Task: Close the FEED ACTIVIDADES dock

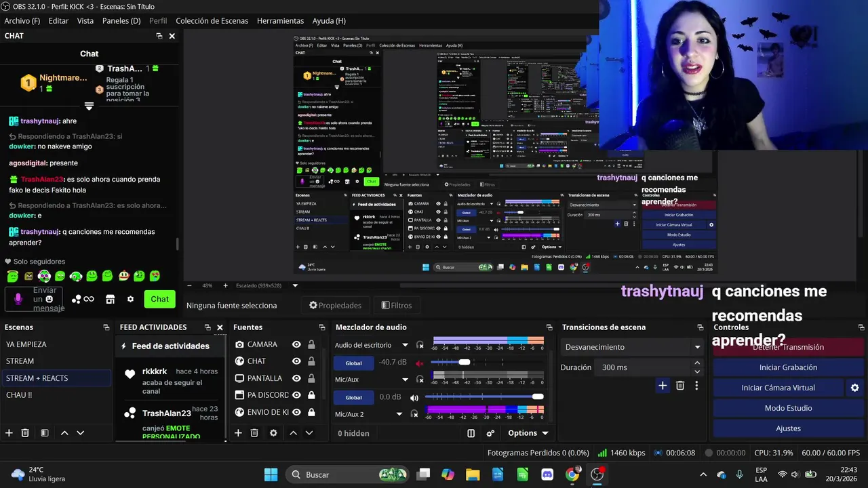Action: point(220,327)
